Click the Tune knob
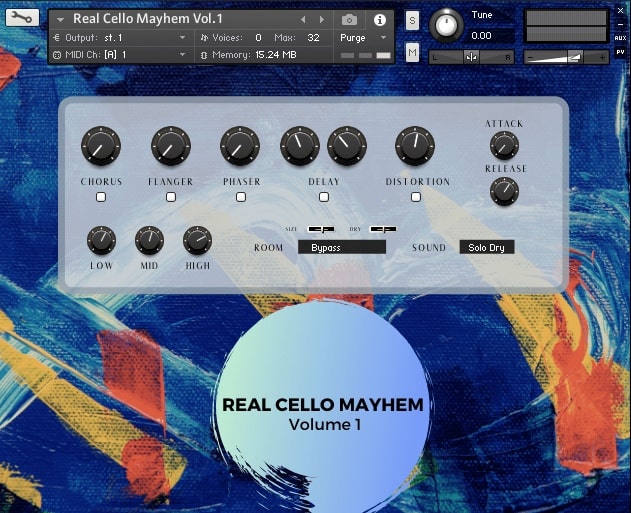This screenshot has height=513, width=631. click(x=446, y=25)
